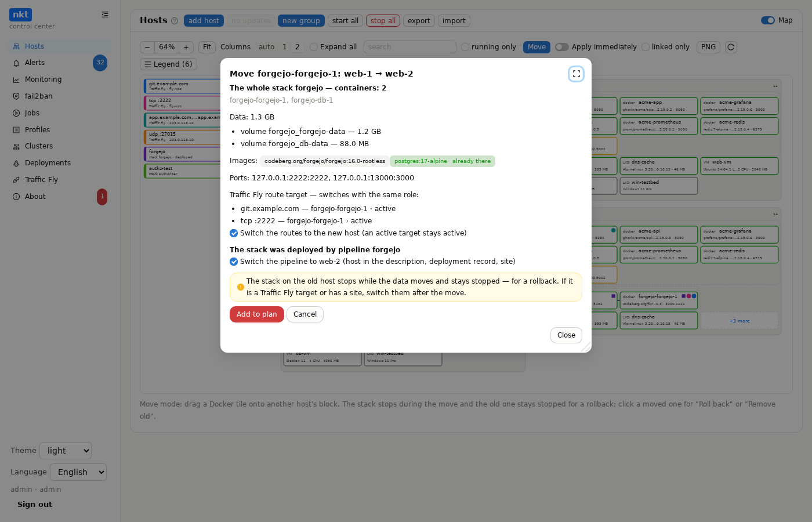Click the new group button
This screenshot has height=522, width=812.
[301, 21]
